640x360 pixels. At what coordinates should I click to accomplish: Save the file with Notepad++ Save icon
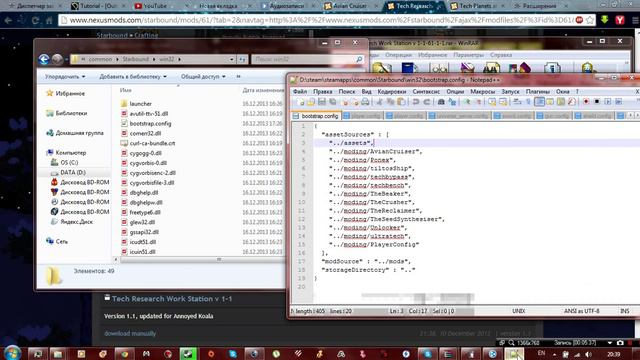coord(322,102)
